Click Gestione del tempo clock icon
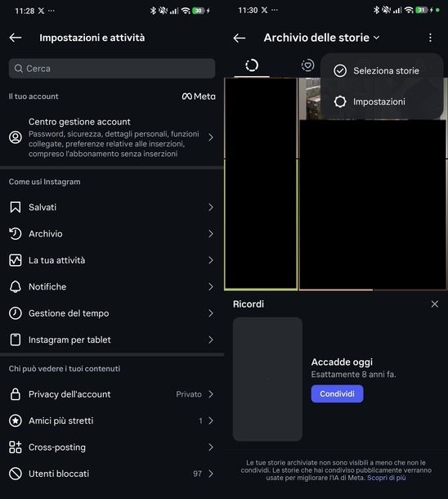Screen dimensions: 448x499 [x=16, y=313]
